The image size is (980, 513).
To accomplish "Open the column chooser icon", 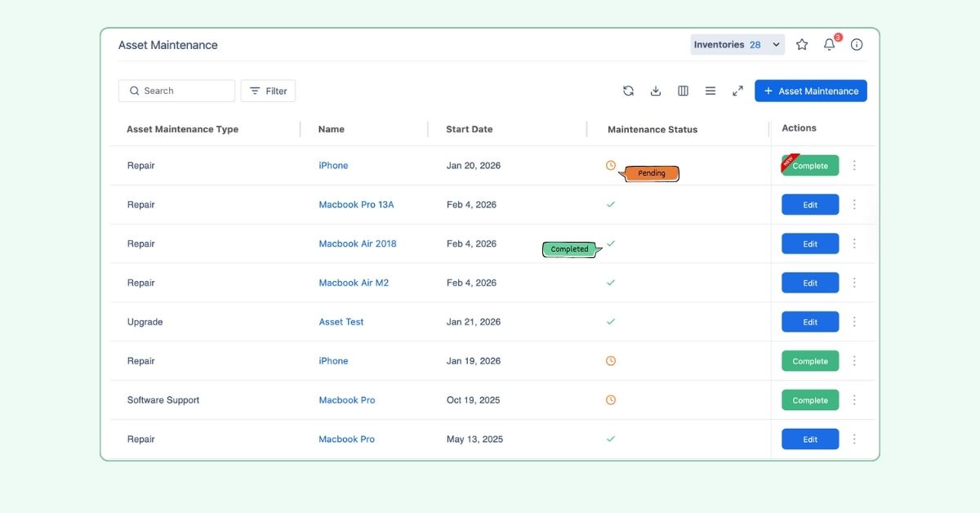I will point(684,91).
